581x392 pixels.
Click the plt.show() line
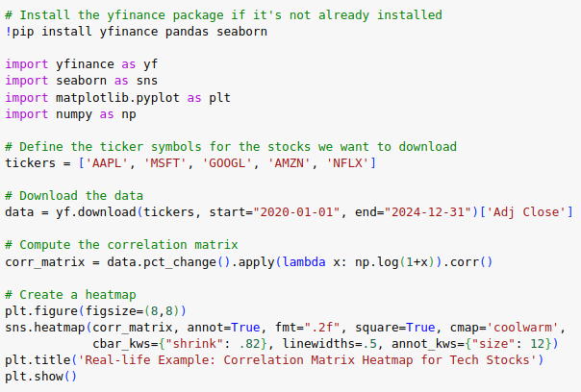[40, 377]
